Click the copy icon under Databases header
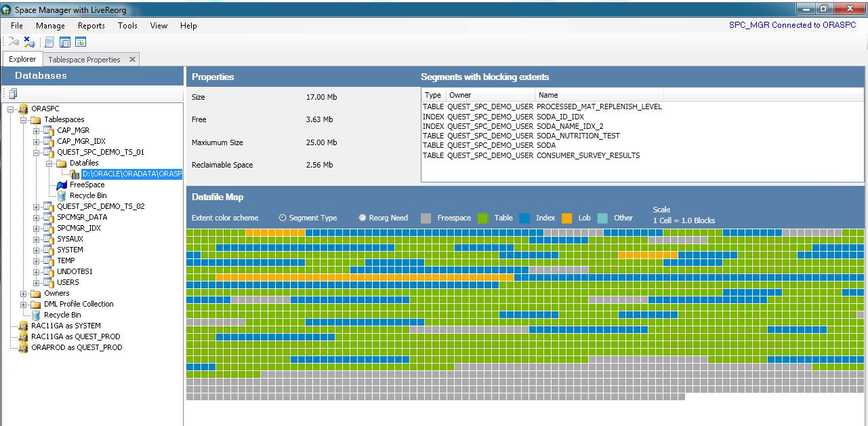 pyautogui.click(x=12, y=93)
